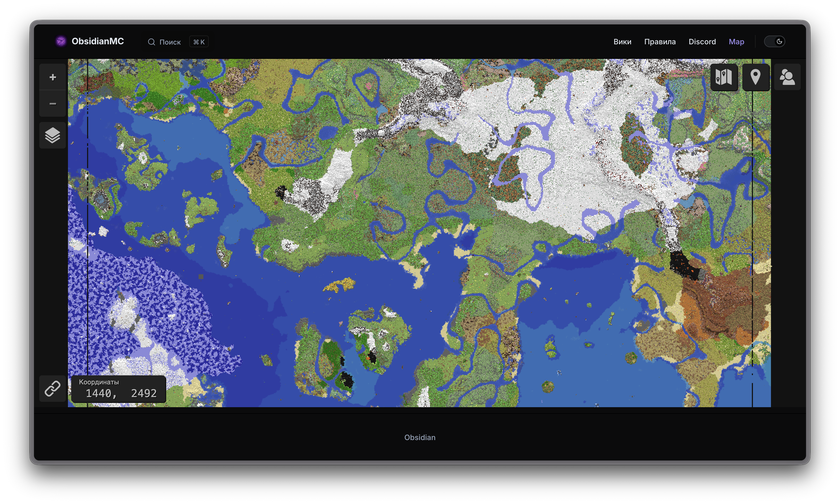Click the coordinates value 1440, 2492
840x504 pixels.
coord(121,393)
